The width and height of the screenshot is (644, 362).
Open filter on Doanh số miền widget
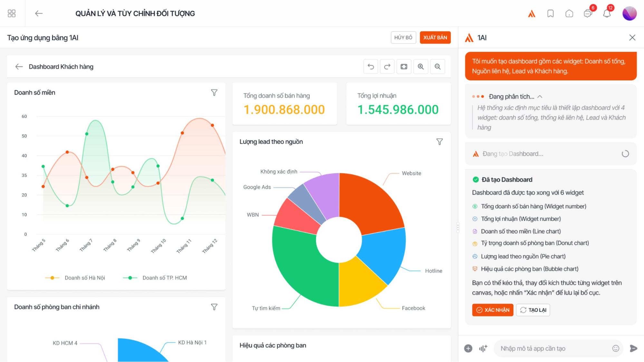pyautogui.click(x=214, y=93)
